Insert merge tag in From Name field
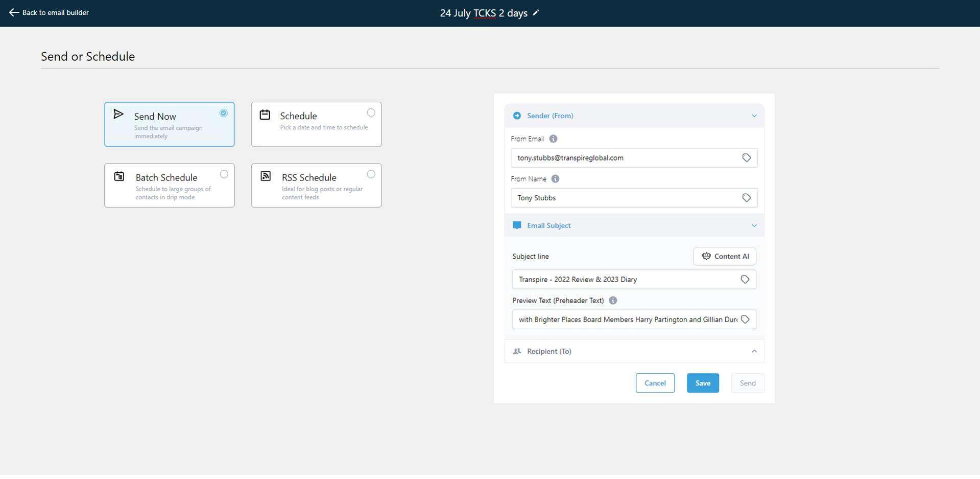 pyautogui.click(x=747, y=198)
